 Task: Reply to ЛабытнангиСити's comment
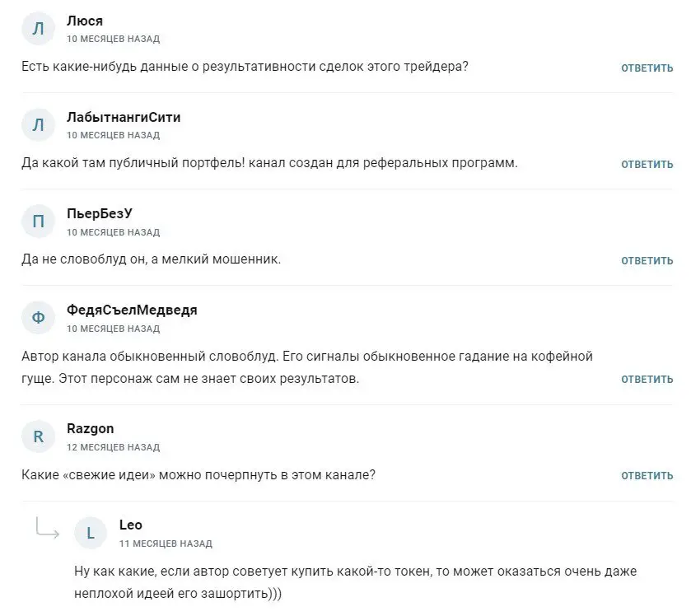coord(647,165)
